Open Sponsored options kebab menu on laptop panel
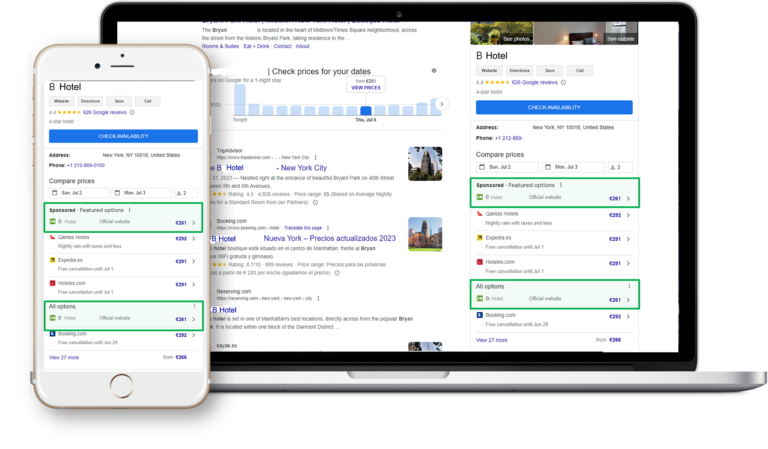Viewport: 768px width, 449px height. tap(561, 185)
